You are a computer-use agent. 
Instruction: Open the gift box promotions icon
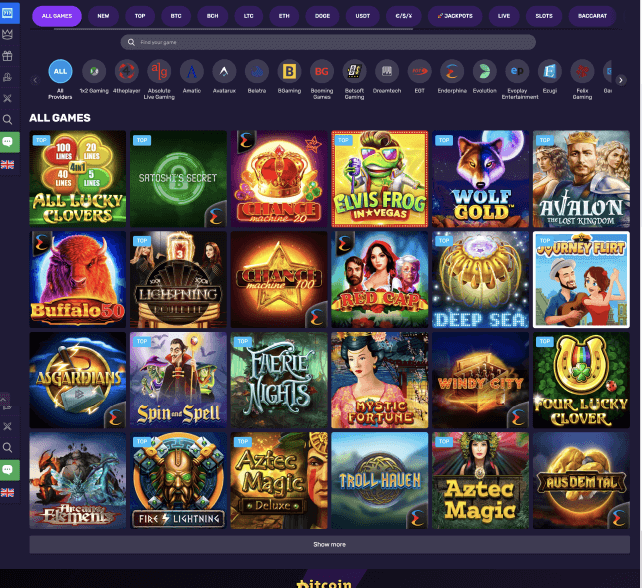7,56
